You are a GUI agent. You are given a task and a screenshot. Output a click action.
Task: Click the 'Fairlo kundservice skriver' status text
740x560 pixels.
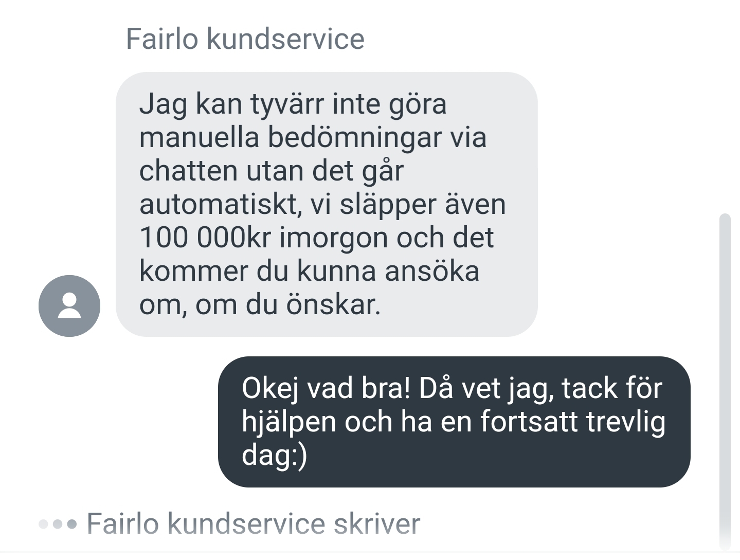[254, 524]
